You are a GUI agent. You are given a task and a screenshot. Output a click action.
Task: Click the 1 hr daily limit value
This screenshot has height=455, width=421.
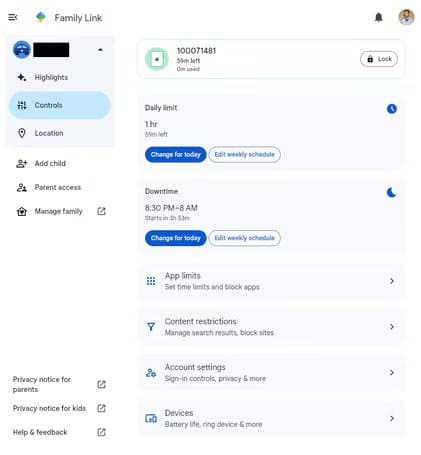click(x=151, y=124)
